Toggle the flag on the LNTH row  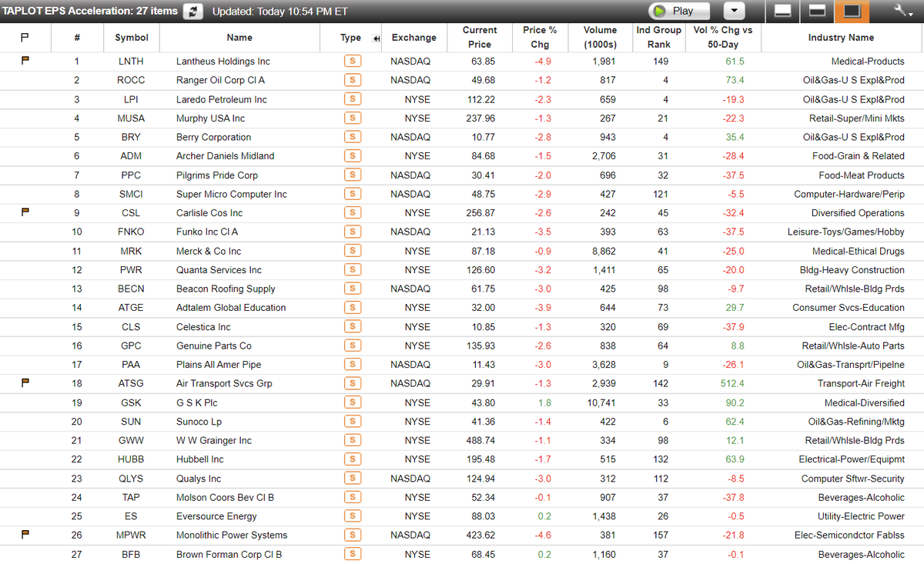pyautogui.click(x=25, y=60)
